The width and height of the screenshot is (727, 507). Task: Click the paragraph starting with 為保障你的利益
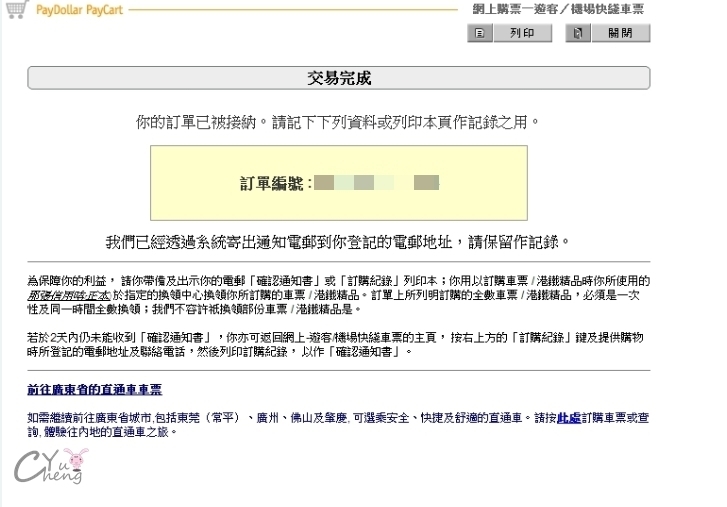[338, 294]
